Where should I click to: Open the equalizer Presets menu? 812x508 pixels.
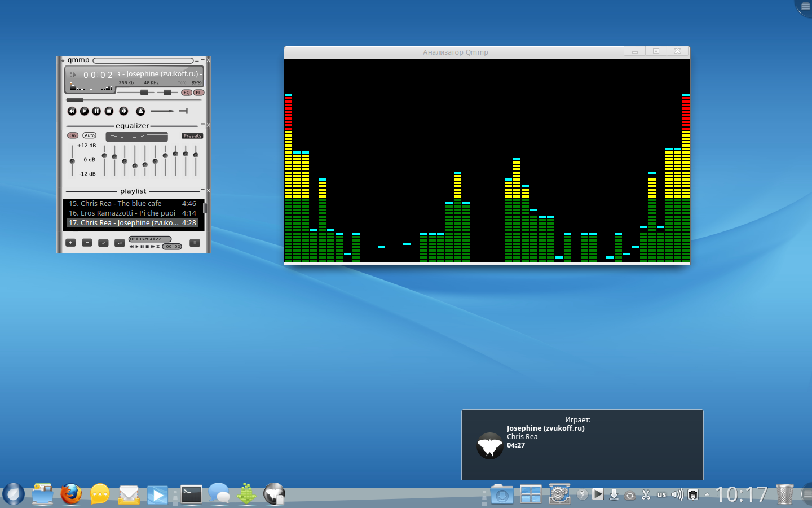192,136
